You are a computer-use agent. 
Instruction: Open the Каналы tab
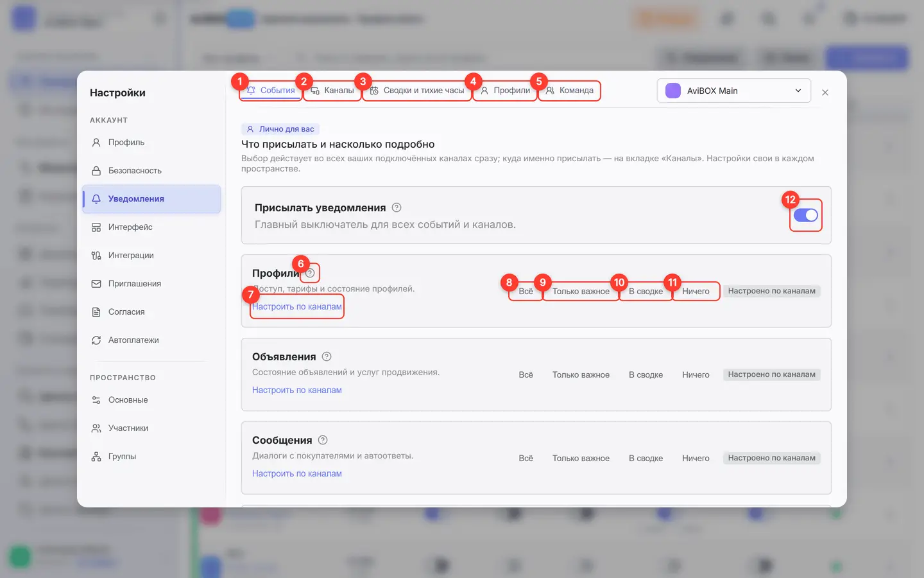coord(332,91)
